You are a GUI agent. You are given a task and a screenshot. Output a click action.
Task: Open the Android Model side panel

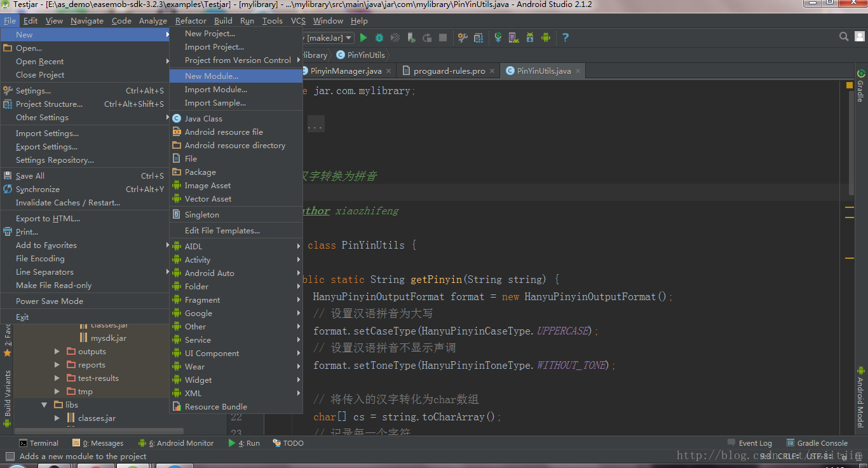[861, 396]
